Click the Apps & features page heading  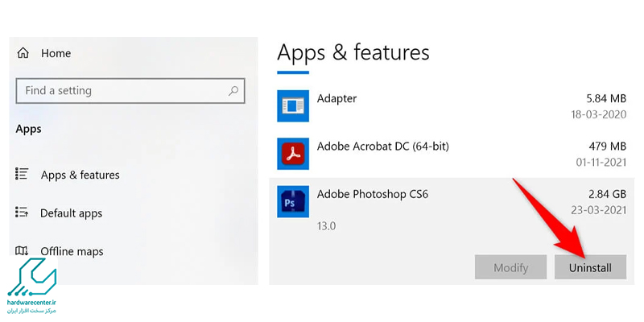(x=353, y=53)
